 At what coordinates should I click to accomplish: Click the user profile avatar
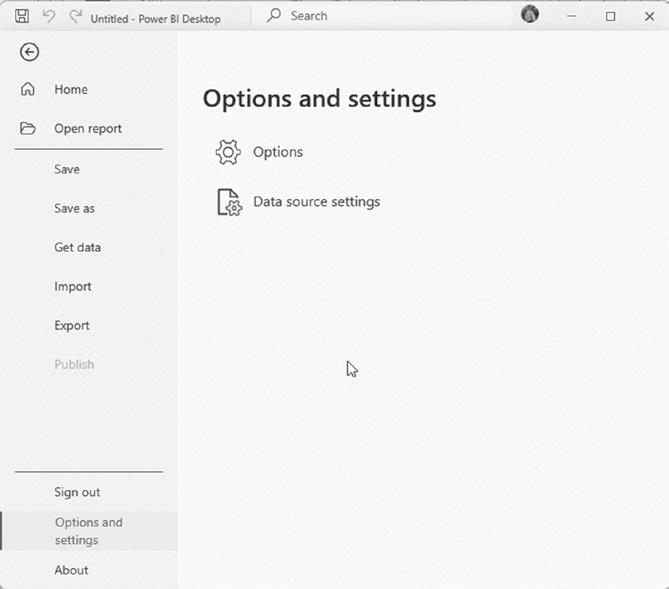[530, 15]
